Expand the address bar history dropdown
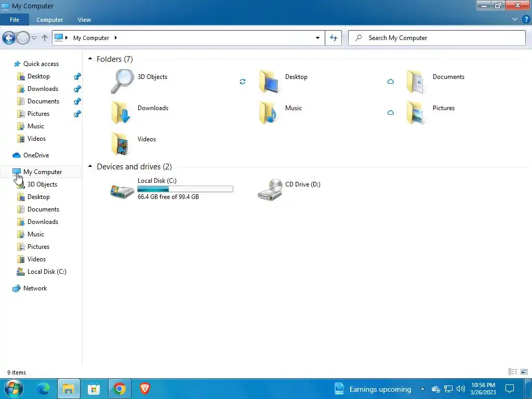The image size is (532, 399). [317, 37]
